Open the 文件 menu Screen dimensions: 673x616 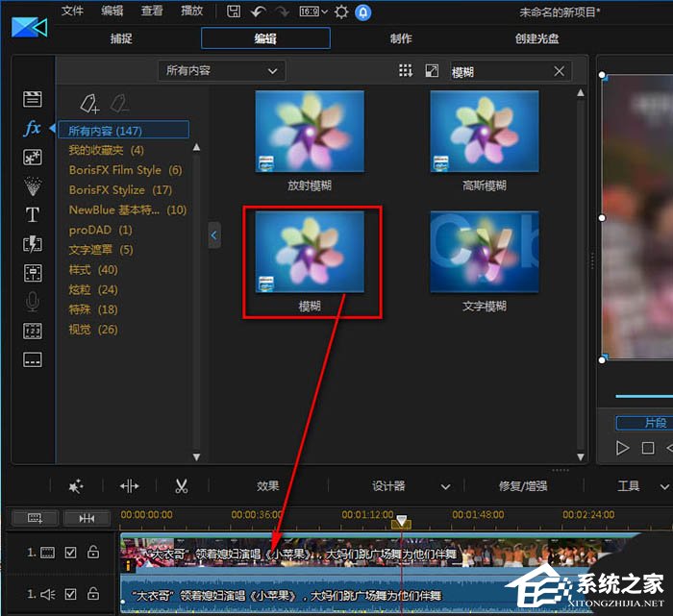click(x=72, y=11)
